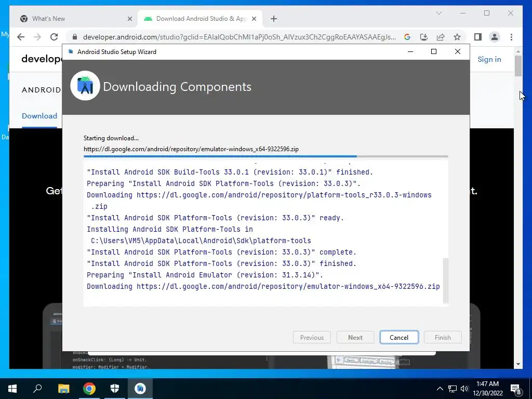Close the What's New tab
This screenshot has height=399, width=532.
coord(129,19)
